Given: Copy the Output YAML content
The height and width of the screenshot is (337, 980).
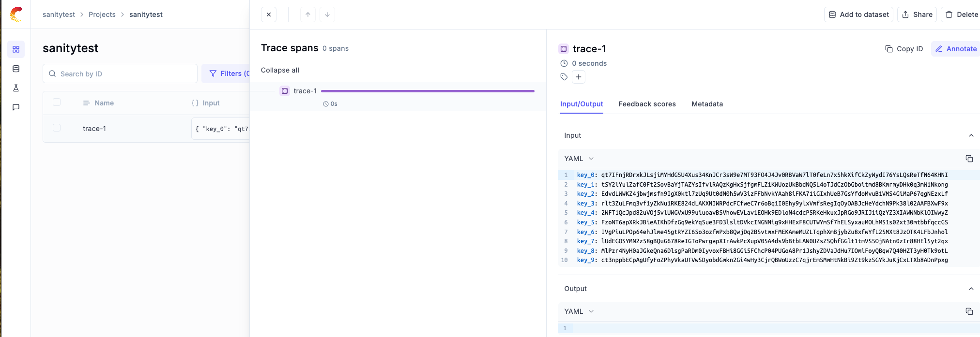Looking at the screenshot, I should 969,311.
